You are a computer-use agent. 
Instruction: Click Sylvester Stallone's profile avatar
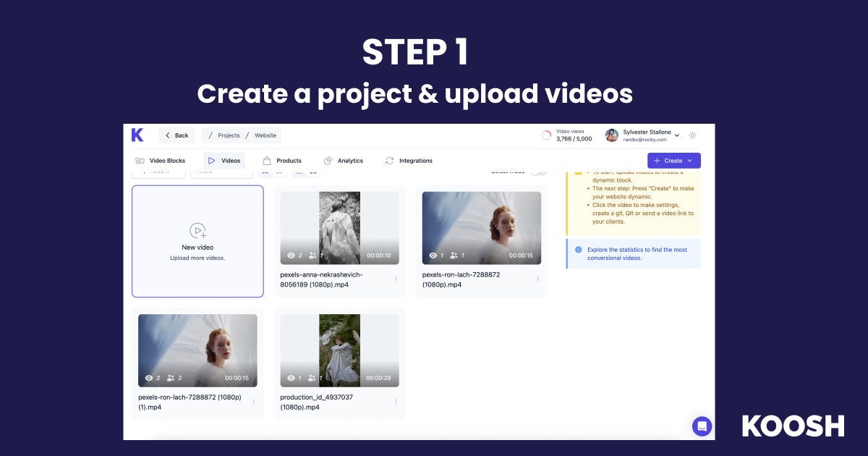[612, 135]
